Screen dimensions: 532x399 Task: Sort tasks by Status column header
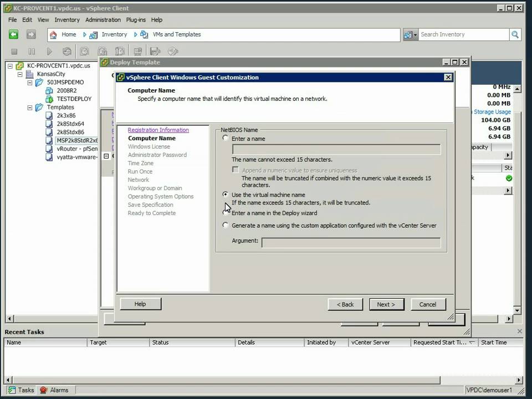click(192, 342)
